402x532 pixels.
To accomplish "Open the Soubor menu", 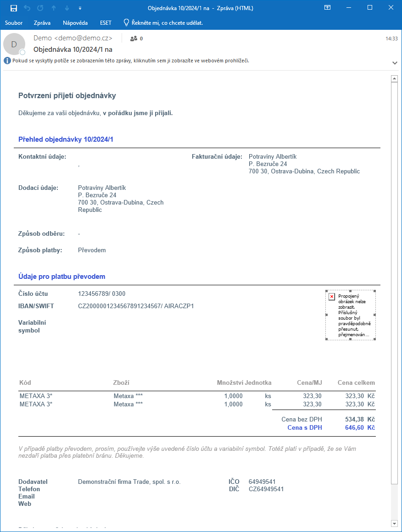I will [x=14, y=23].
